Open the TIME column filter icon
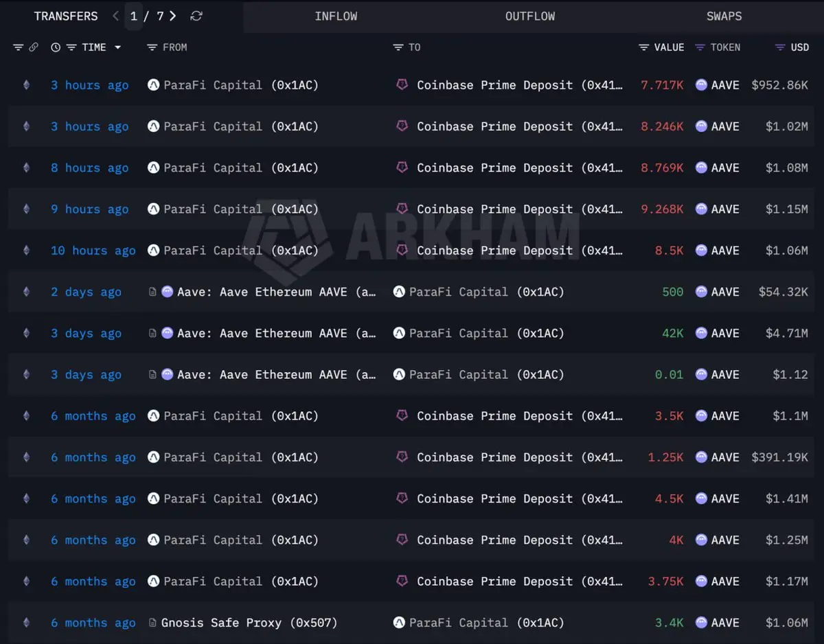Image resolution: width=824 pixels, height=644 pixels. 71,47
